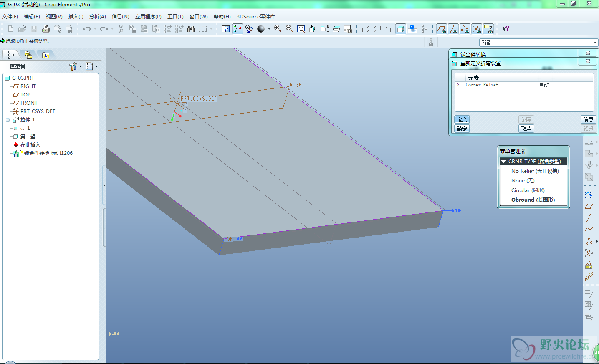Switch to the model tree tab
This screenshot has height=364, width=599.
pos(11,55)
